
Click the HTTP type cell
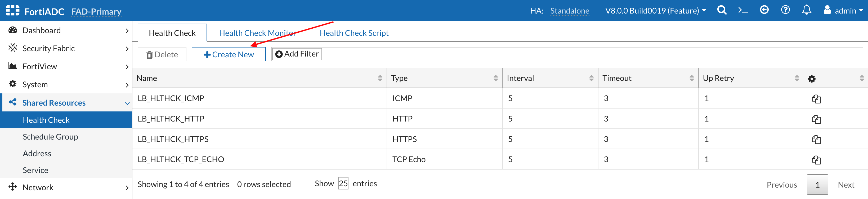point(445,119)
